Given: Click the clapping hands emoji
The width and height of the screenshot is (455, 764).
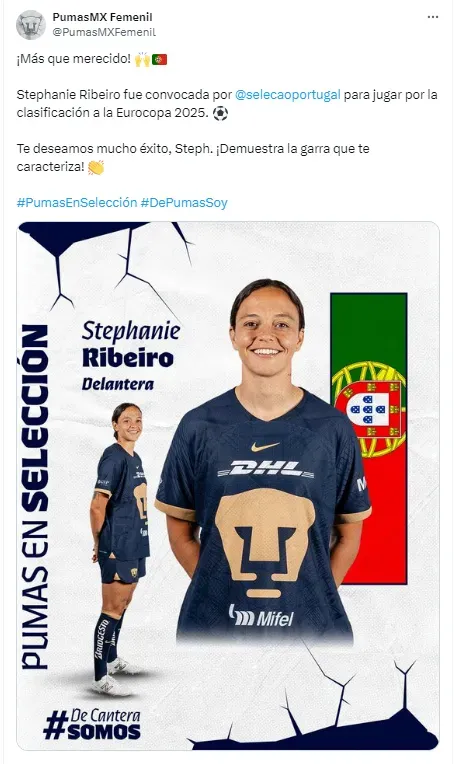Looking at the screenshot, I should [96, 167].
